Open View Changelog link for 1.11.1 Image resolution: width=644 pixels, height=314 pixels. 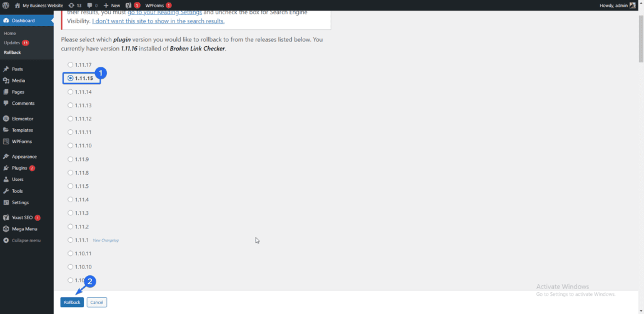(x=106, y=240)
